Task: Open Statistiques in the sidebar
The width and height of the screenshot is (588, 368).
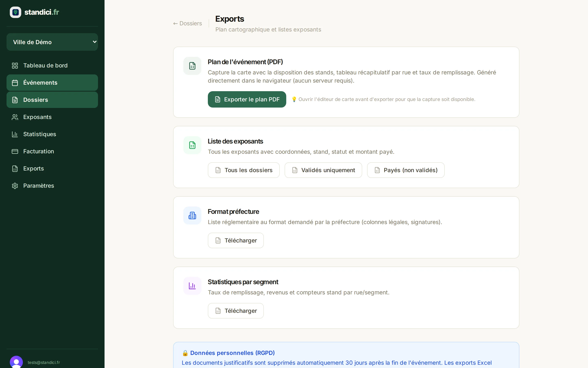Action: coord(52,134)
